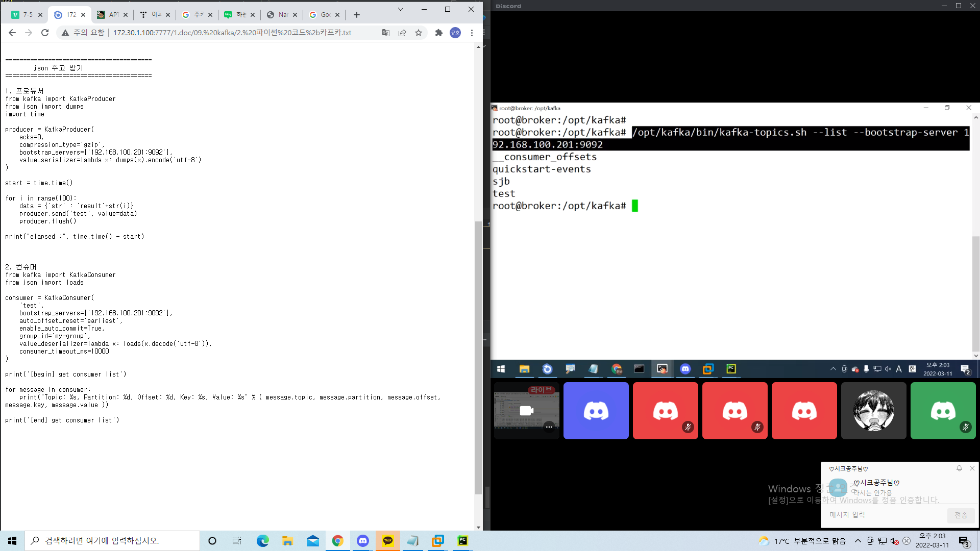This screenshot has width=980, height=551.
Task: Click the 전송 send button
Action: point(961,515)
